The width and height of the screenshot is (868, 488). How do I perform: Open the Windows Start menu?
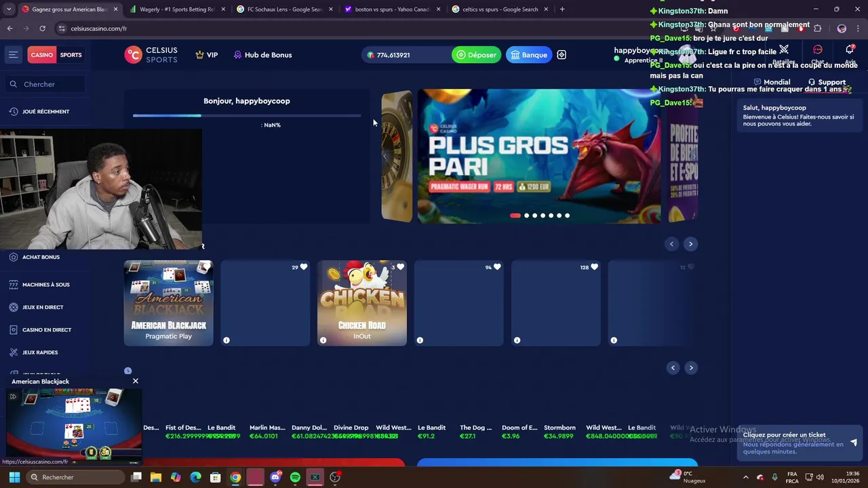pos(14,477)
